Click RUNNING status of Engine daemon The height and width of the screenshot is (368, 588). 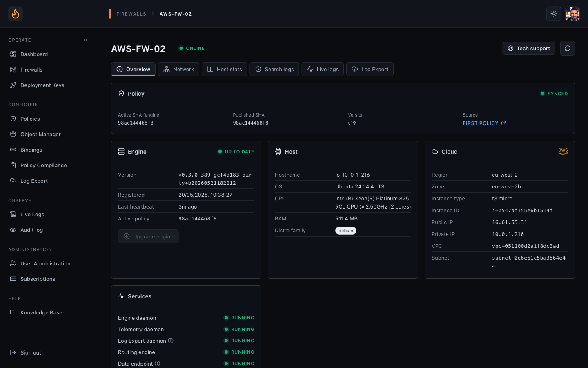[239, 318]
